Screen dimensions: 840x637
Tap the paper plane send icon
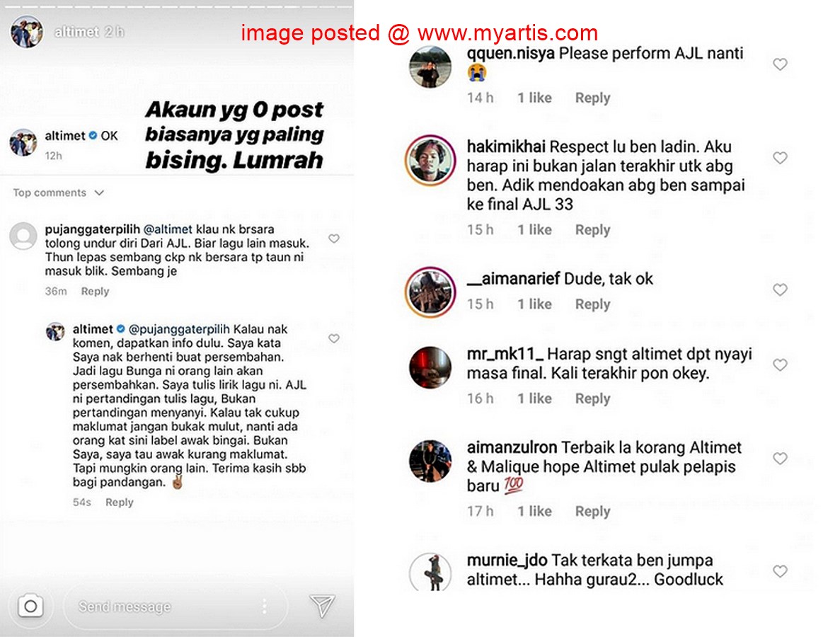[x=322, y=605]
